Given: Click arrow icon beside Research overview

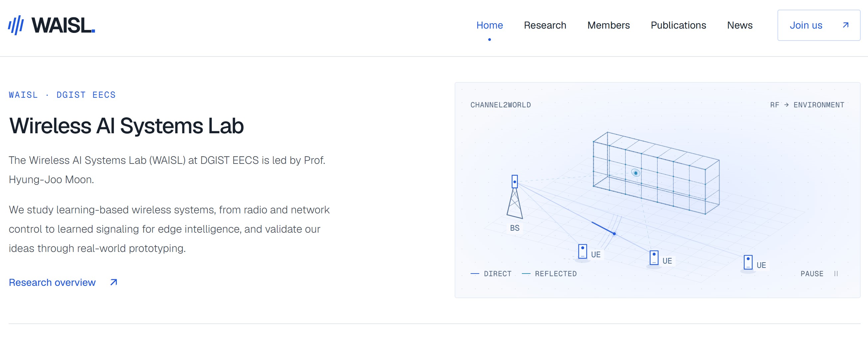Looking at the screenshot, I should (113, 282).
